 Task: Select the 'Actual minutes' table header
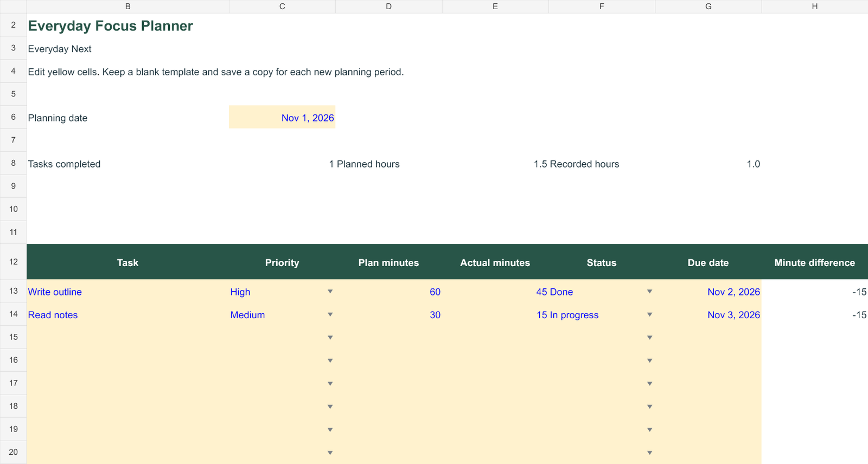click(495, 262)
